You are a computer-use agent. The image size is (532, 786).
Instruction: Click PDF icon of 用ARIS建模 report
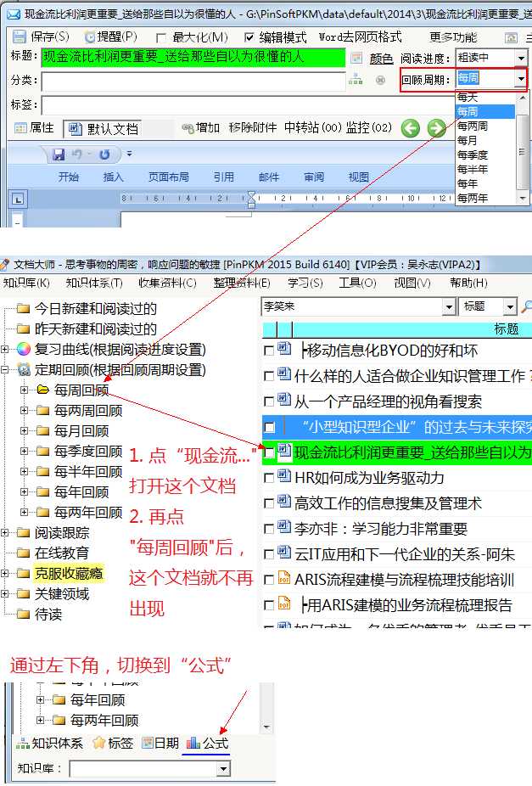pyautogui.click(x=284, y=603)
